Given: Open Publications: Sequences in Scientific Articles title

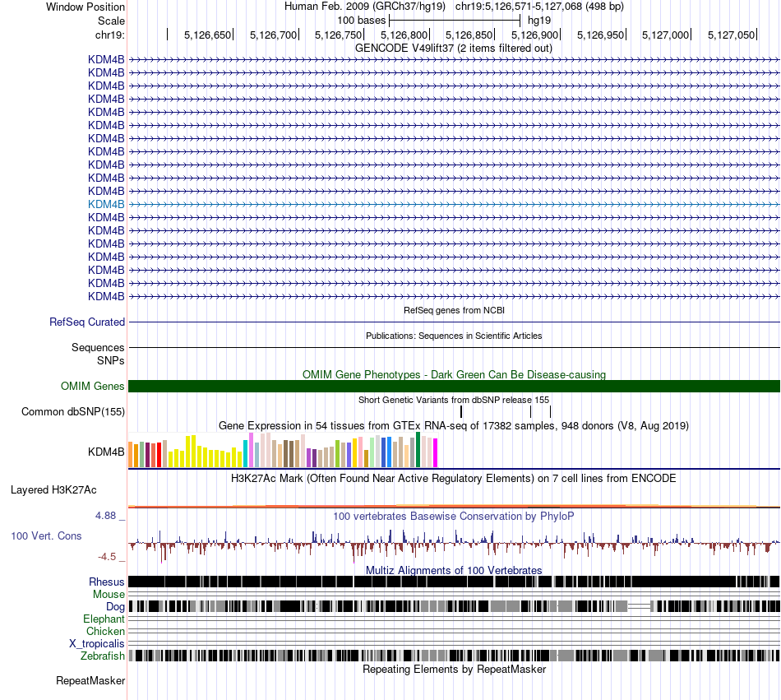Looking at the screenshot, I should (454, 336).
